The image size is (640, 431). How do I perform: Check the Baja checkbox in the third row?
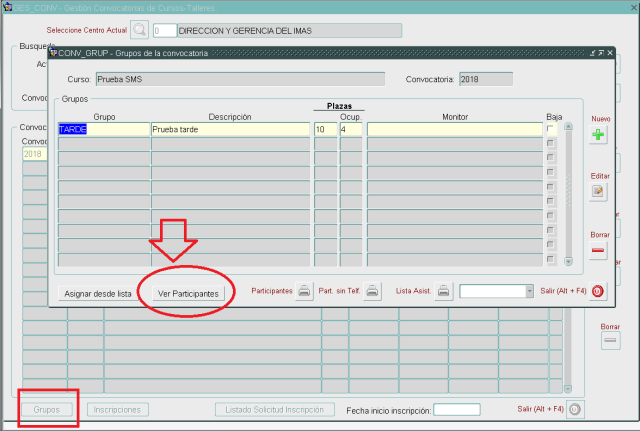coord(551,158)
